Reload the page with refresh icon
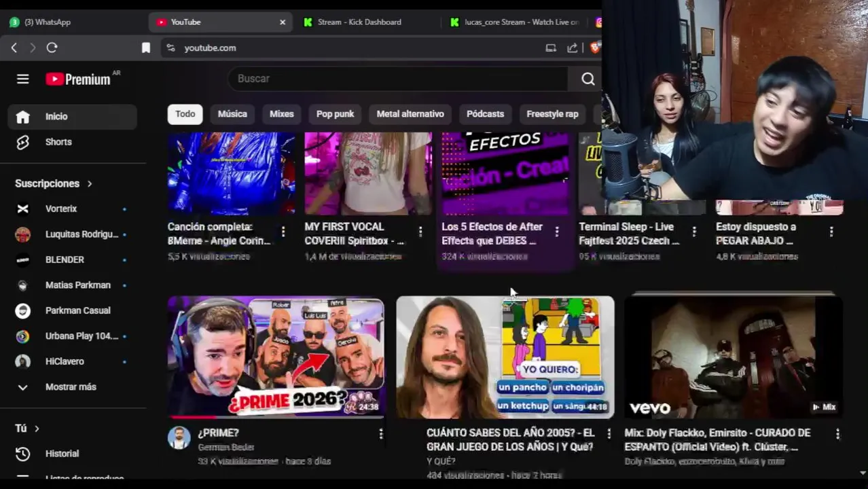Viewport: 868px width, 489px height. 52,48
